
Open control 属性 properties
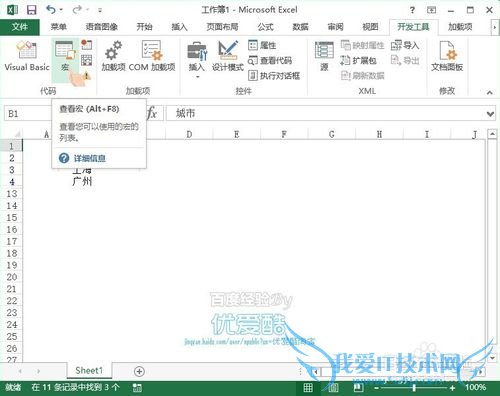[x=262, y=45]
